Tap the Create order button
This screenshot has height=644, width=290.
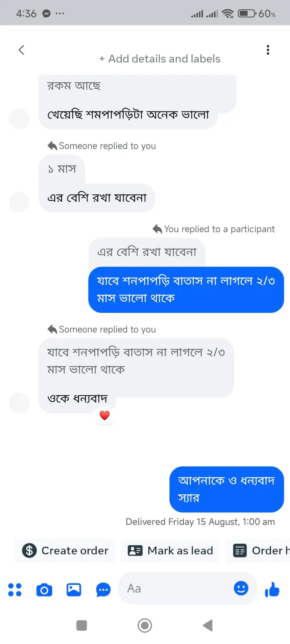pos(65,551)
